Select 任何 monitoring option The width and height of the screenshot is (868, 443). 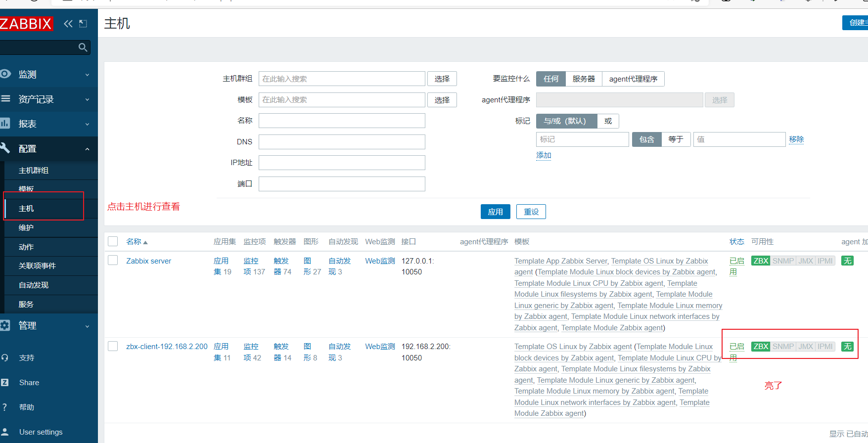(x=551, y=79)
